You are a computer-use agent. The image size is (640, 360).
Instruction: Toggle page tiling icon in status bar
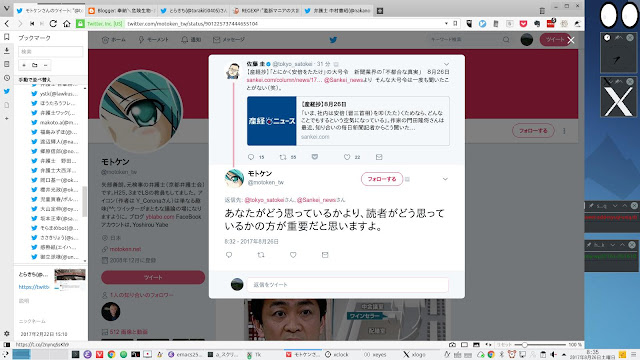(464, 345)
